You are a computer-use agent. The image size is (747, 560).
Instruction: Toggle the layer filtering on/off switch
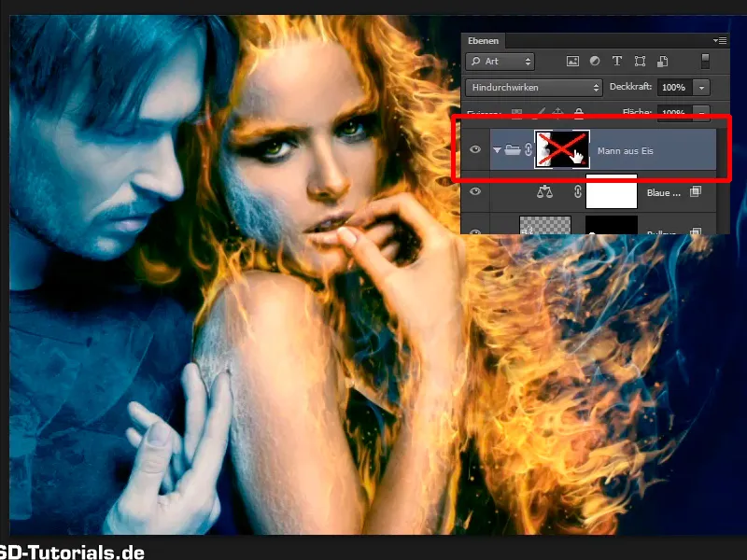click(x=706, y=61)
